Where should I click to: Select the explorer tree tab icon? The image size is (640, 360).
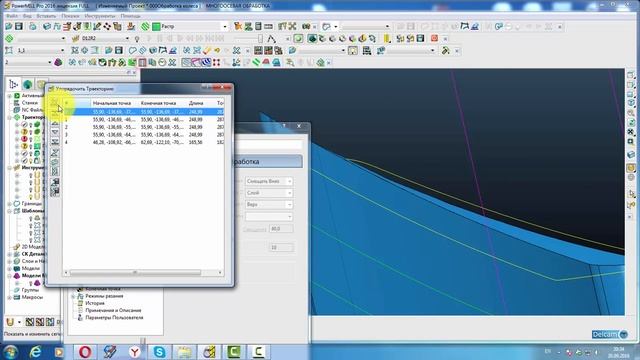13,84
